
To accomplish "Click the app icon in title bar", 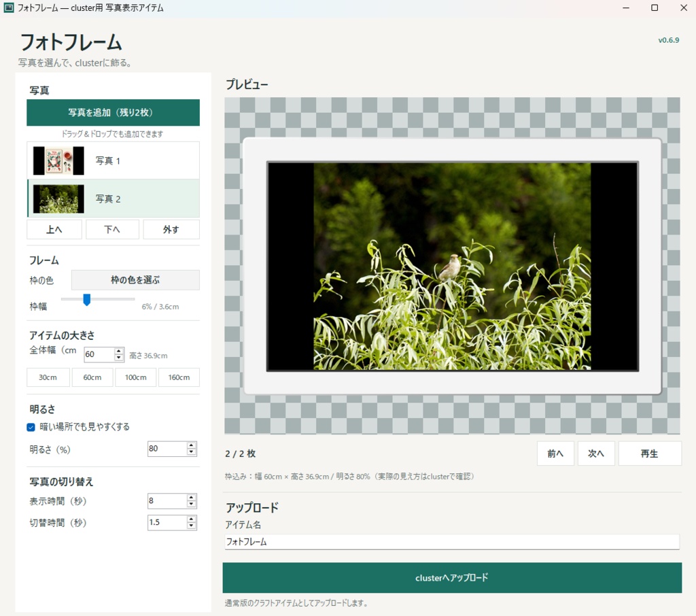I will [8, 8].
